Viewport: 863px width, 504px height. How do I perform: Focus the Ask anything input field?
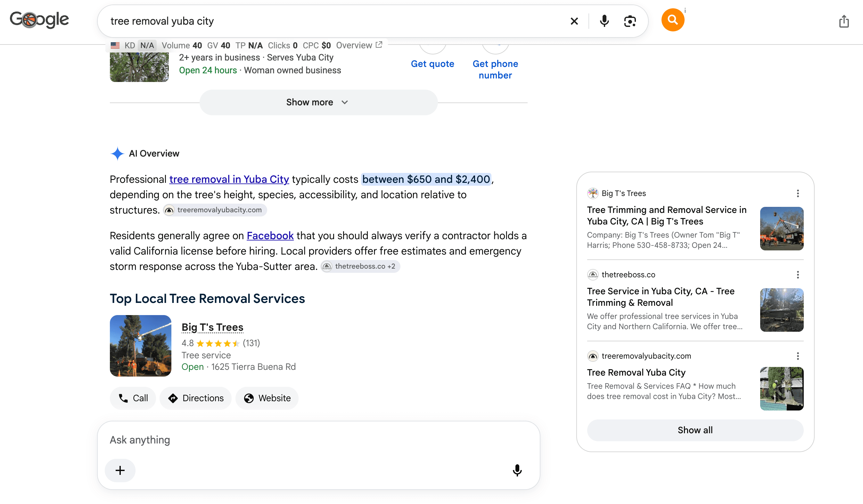[318, 440]
